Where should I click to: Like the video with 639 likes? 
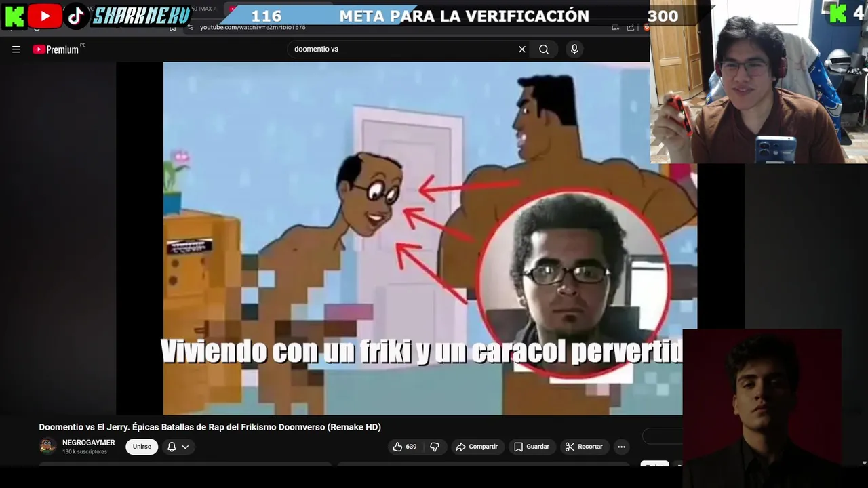[405, 447]
